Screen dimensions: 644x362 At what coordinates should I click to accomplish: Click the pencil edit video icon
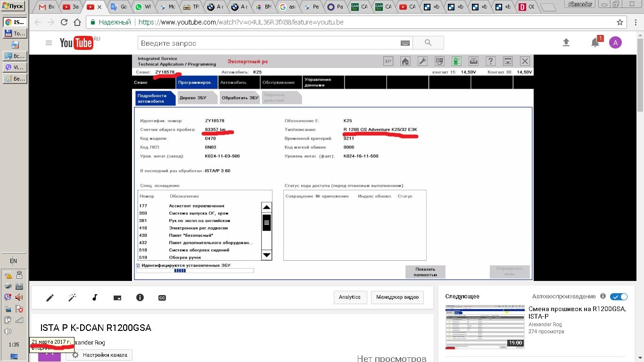50,297
